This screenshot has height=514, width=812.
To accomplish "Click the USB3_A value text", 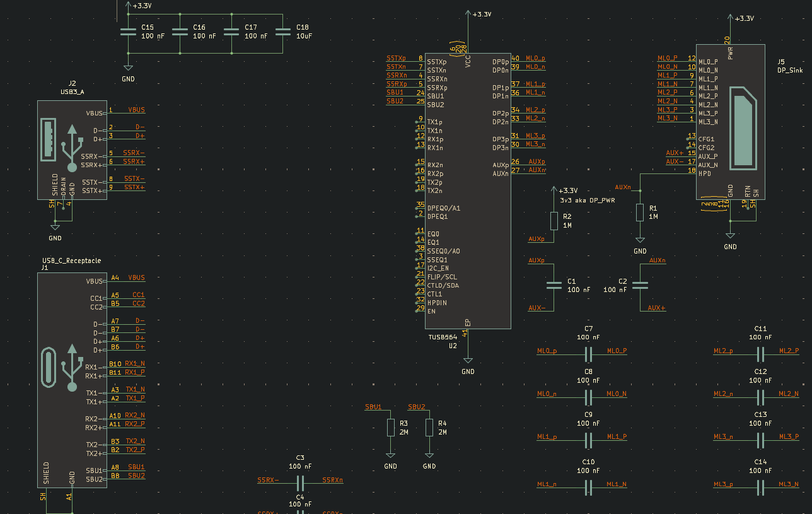I will tap(72, 91).
